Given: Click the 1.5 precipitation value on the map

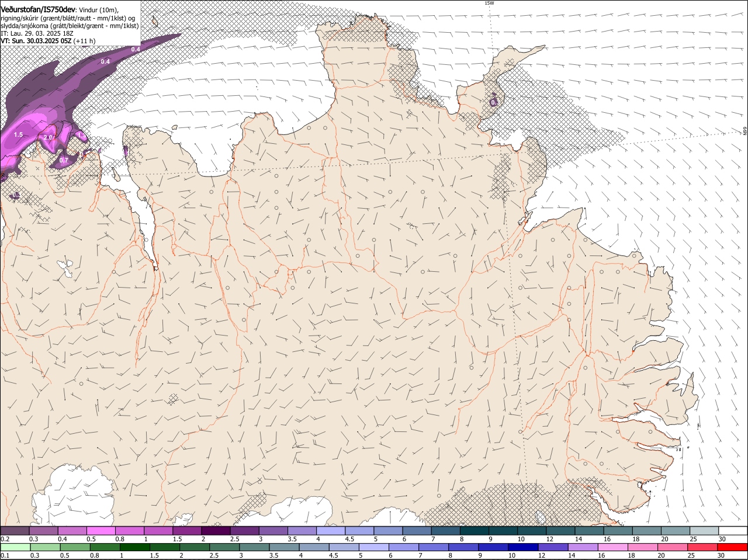Looking at the screenshot, I should (x=18, y=134).
